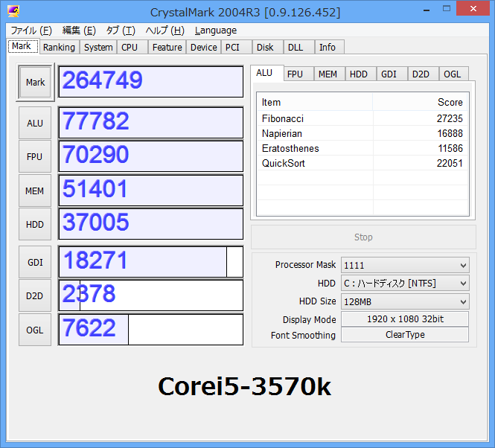The height and width of the screenshot is (448, 495).
Task: Switch to the Ranking tab
Action: (x=58, y=47)
